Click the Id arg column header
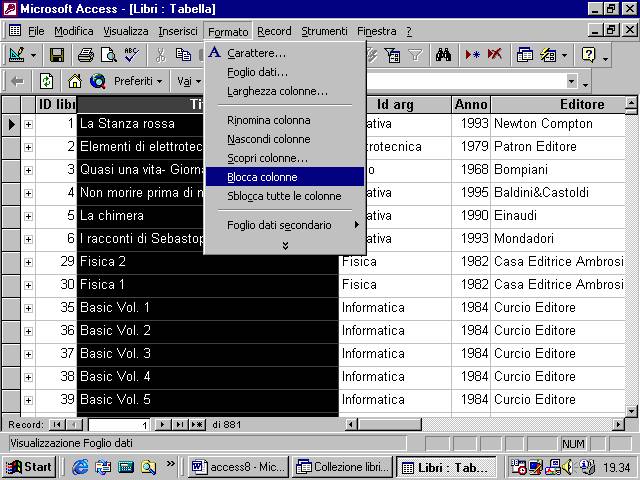 click(x=394, y=104)
